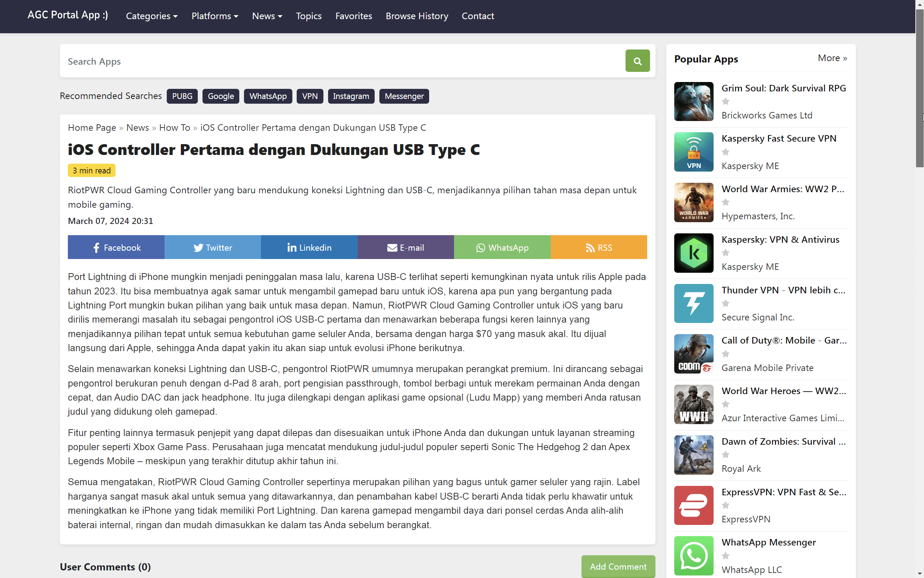Click How To breadcrumb link

coord(174,128)
